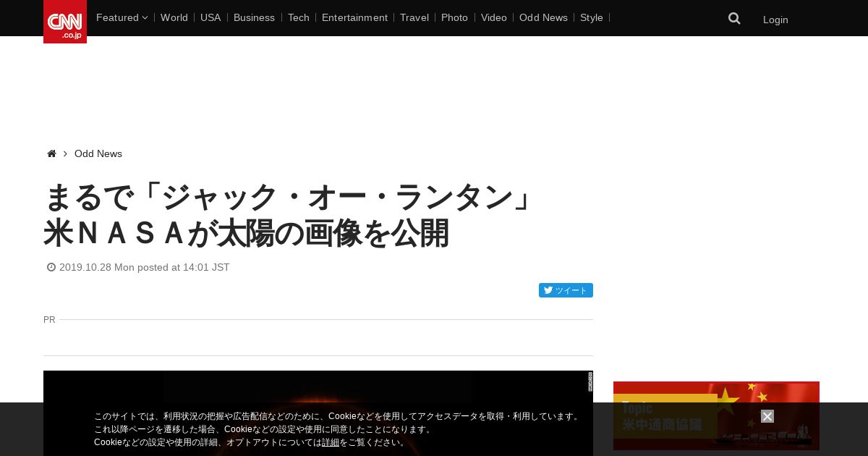Open the 米中通商協議 Topic banner
Viewport: 868px width, 456px height.
[x=716, y=415]
